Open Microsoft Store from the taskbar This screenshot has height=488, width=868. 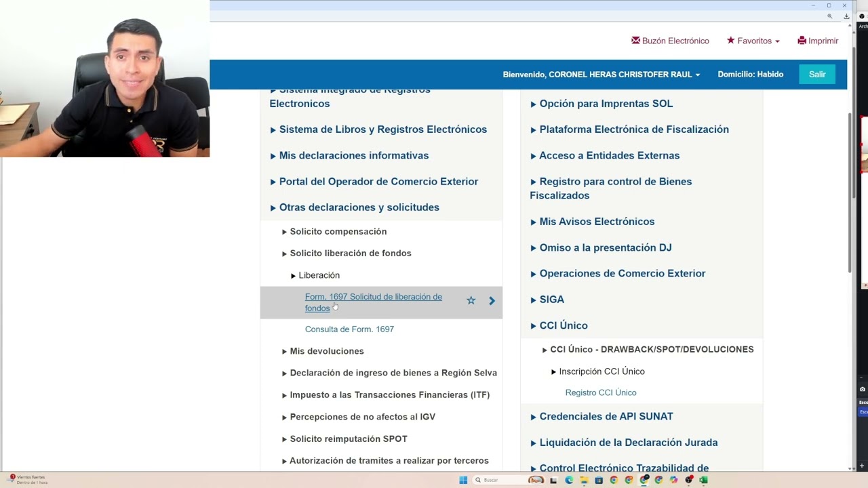tap(599, 480)
